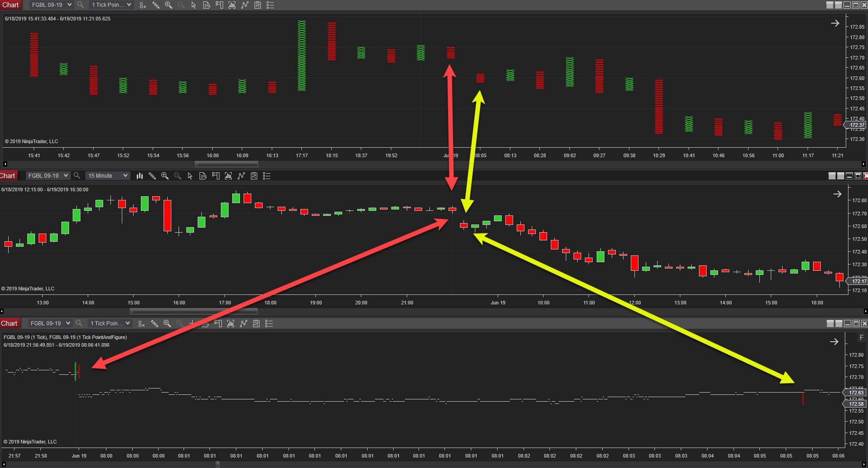The image size is (868, 468).
Task: Click right-arrow button in top chart
Action: (835, 23)
